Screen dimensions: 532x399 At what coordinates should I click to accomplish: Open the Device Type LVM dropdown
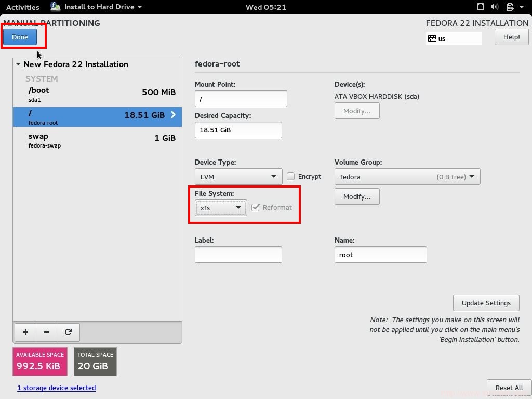238,177
